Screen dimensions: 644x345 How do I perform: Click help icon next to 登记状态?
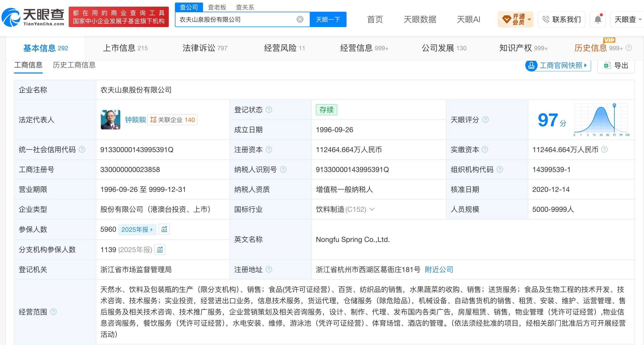(x=269, y=110)
